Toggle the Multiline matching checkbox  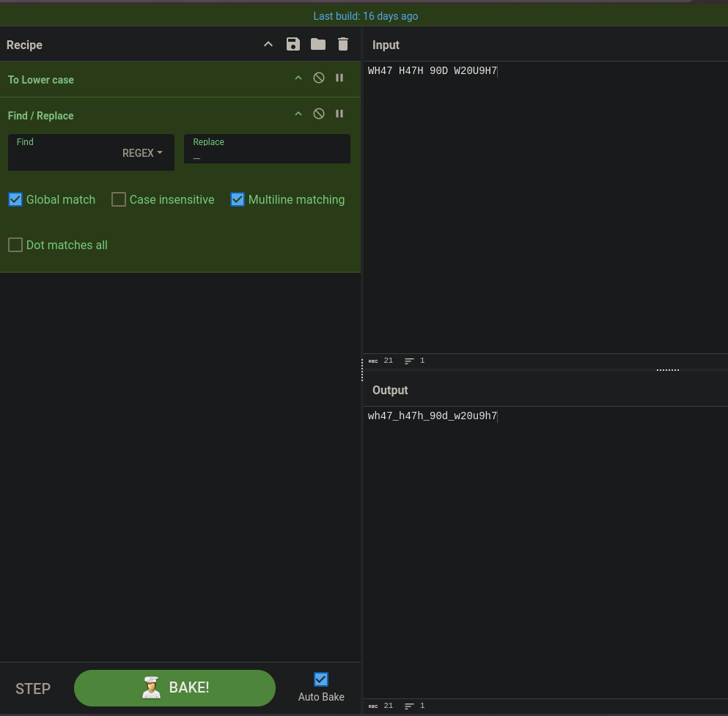coord(238,199)
